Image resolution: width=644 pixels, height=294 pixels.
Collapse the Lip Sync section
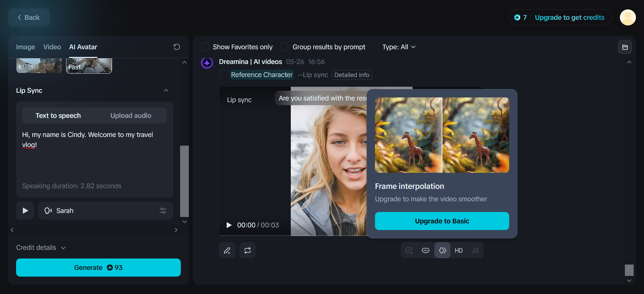pos(166,90)
